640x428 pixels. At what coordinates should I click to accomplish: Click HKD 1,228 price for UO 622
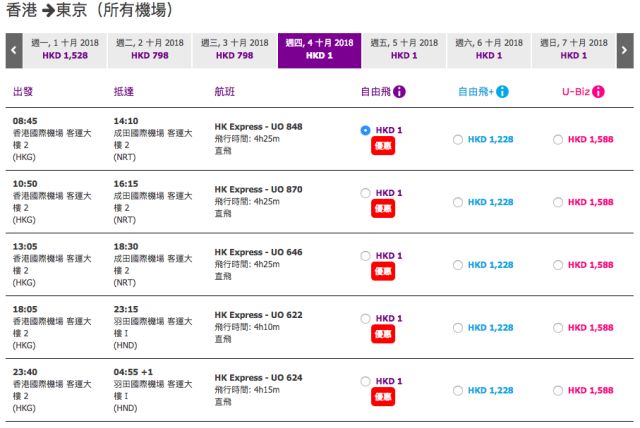[490, 328]
